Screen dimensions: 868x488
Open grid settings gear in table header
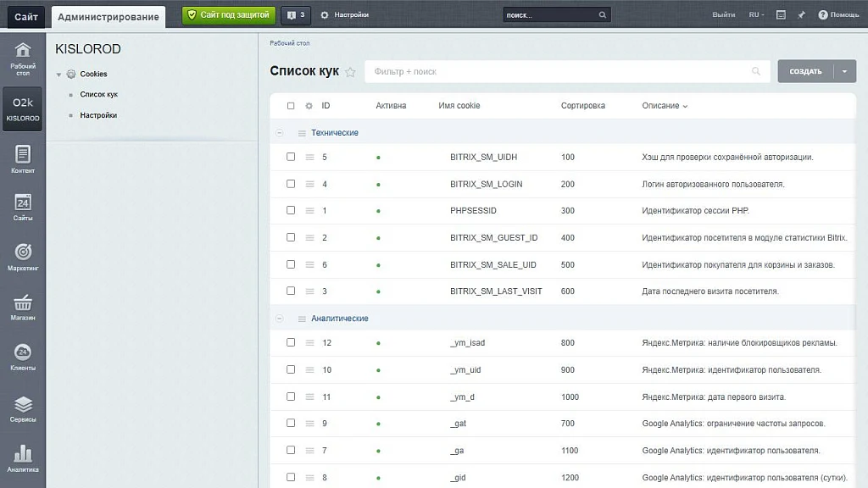click(x=309, y=106)
